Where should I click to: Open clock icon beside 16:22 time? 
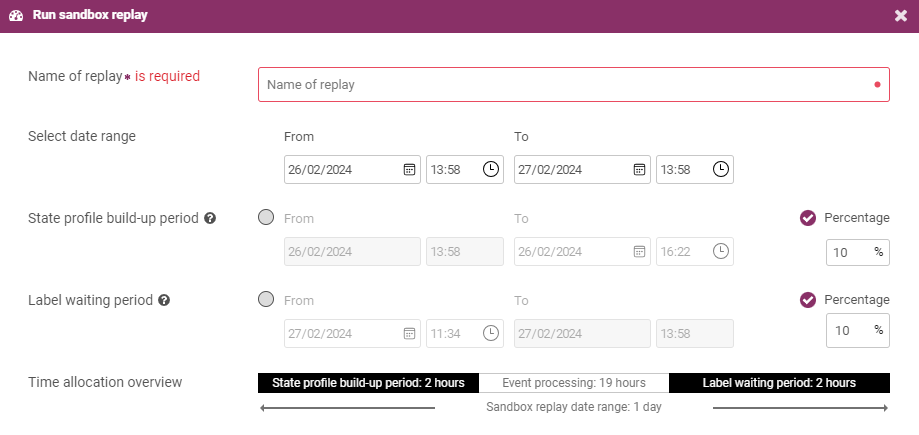(720, 252)
